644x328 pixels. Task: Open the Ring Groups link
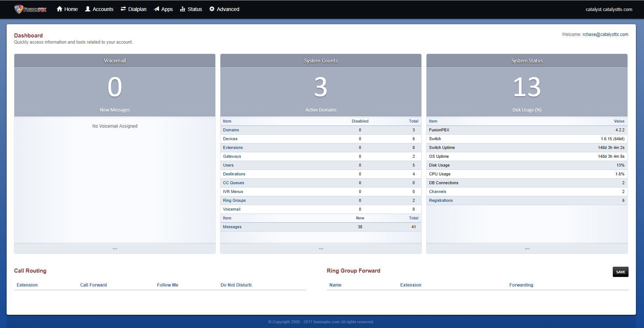pyautogui.click(x=234, y=200)
